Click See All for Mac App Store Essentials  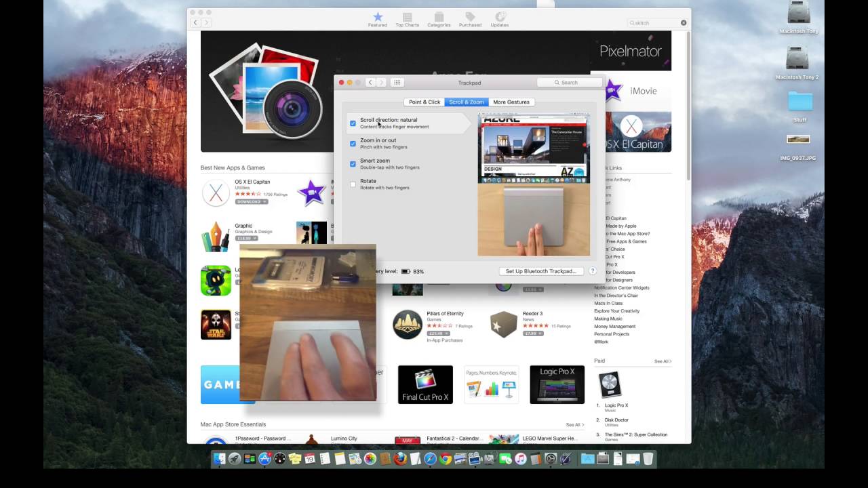[574, 425]
